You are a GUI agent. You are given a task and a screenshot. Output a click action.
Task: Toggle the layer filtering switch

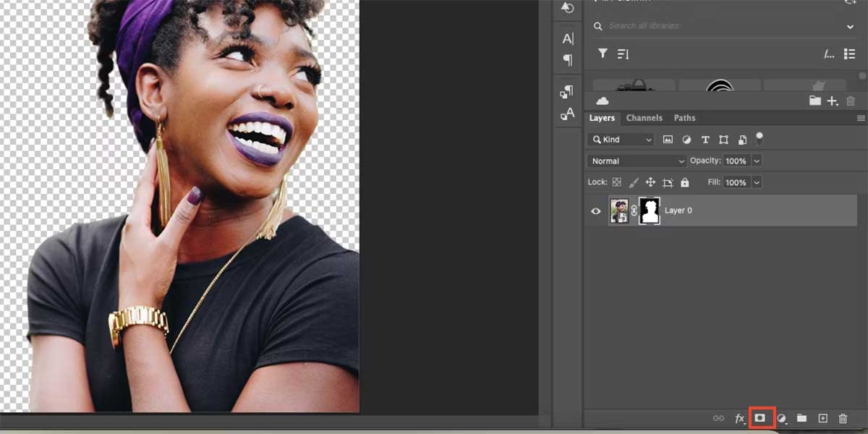point(759,137)
